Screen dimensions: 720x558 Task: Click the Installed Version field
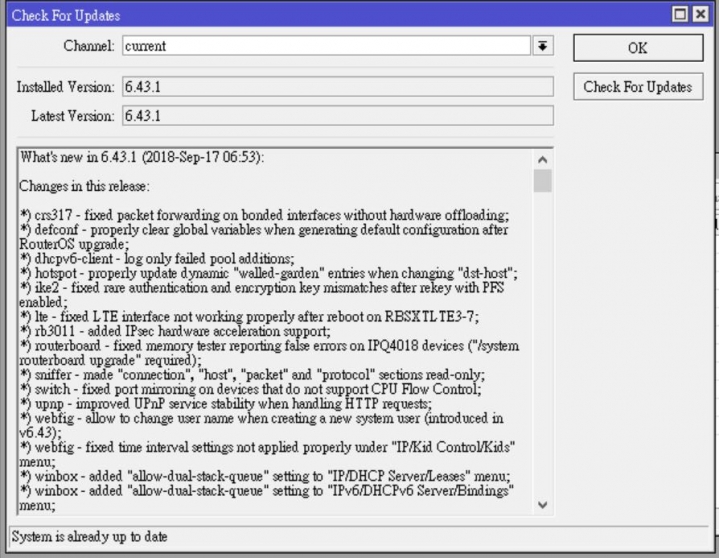[x=338, y=87]
